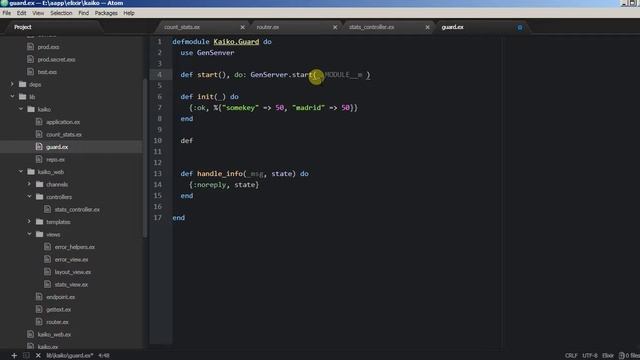Collapse the controllers folder chevron
This screenshot has width=640, height=360.
(x=29, y=196)
